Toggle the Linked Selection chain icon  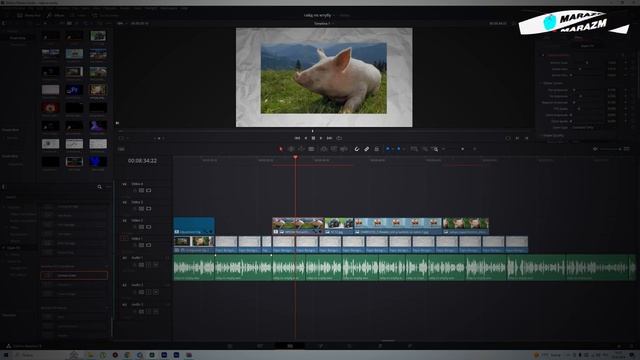coord(367,149)
